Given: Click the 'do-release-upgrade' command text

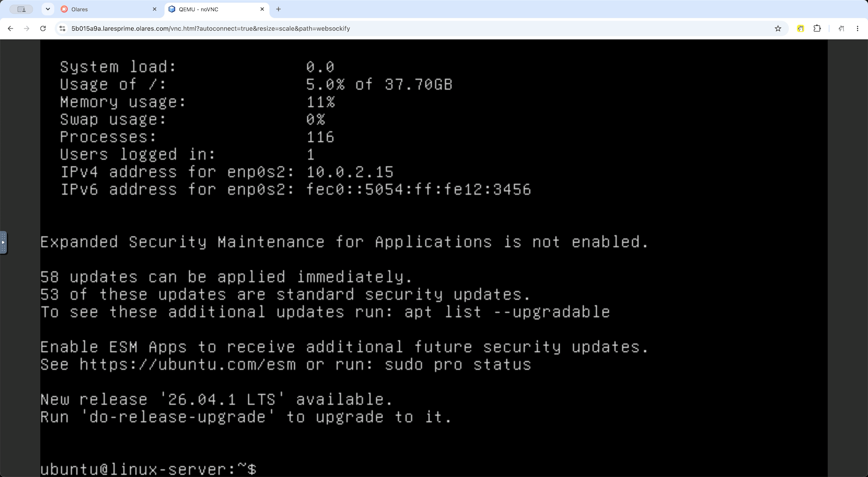Looking at the screenshot, I should pos(178,417).
